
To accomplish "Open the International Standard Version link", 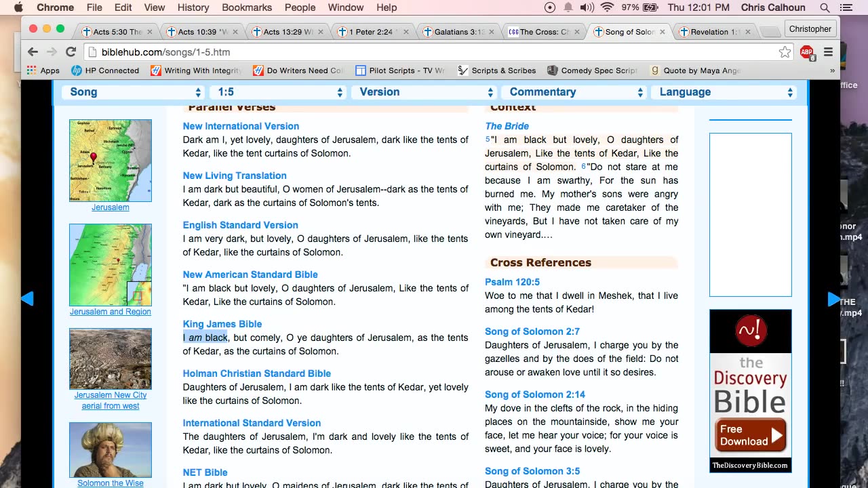I will click(252, 423).
